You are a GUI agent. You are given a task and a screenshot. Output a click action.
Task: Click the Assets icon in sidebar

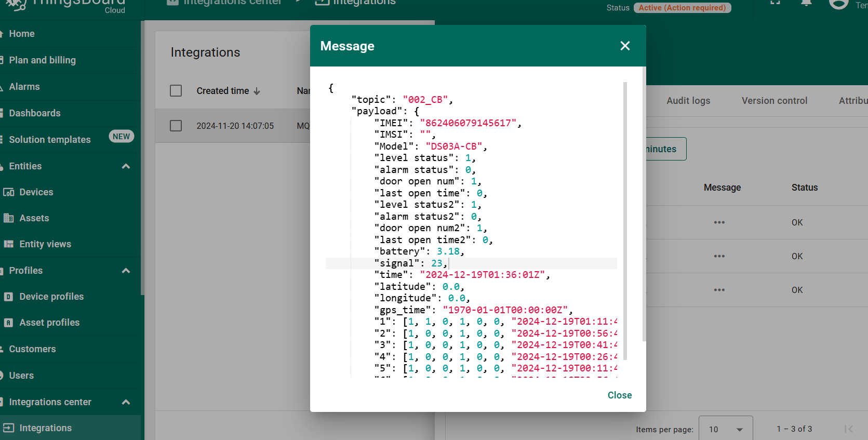click(x=8, y=218)
